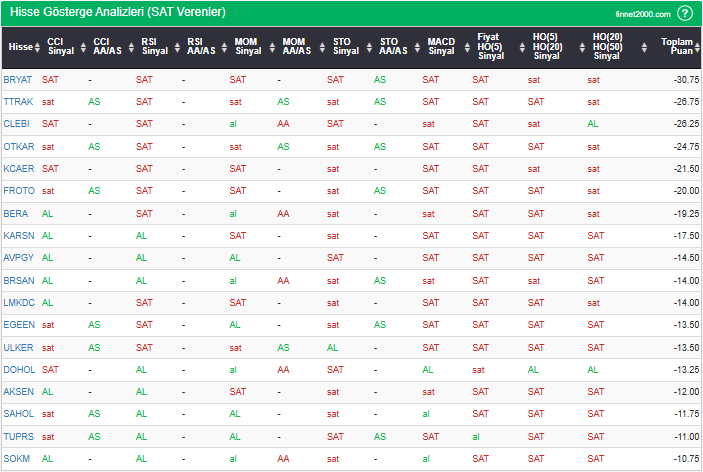This screenshot has height=472, width=703.
Task: Sort by HO(5) HO(20) Sinyal arrows
Action: [582, 47]
